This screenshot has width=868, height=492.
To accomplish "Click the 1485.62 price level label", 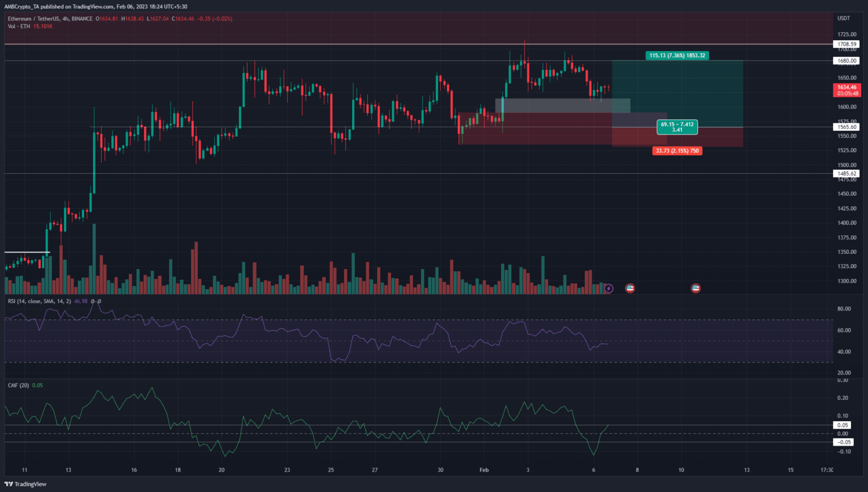I will (x=847, y=174).
